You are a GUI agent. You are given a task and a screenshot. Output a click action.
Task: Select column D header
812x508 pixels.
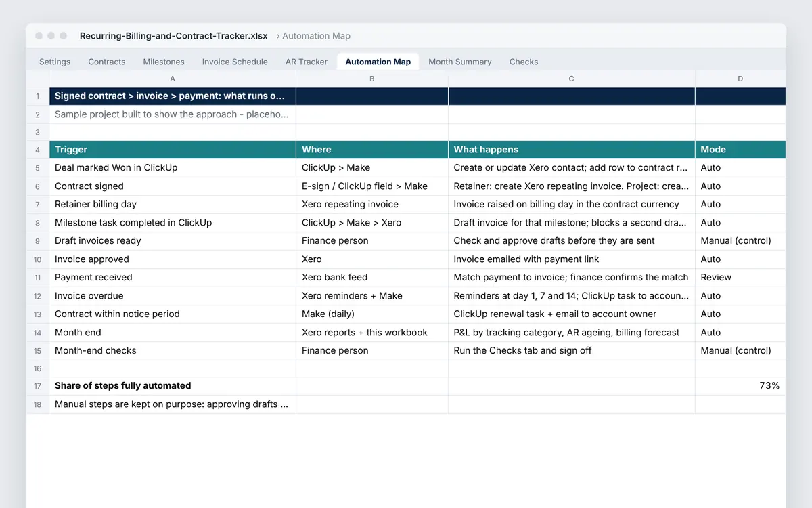(x=740, y=79)
